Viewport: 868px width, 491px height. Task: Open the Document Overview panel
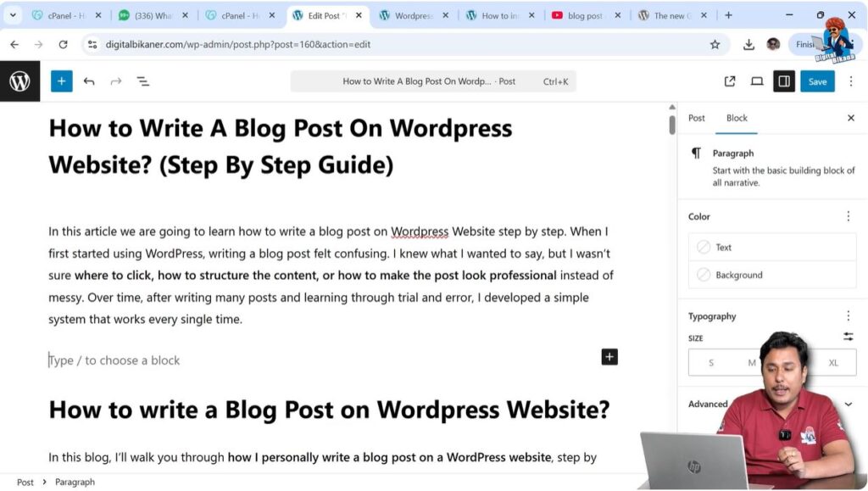coord(143,81)
